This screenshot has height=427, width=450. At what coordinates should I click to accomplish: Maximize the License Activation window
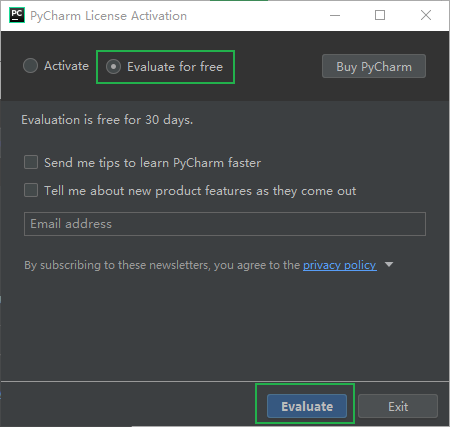(x=380, y=15)
